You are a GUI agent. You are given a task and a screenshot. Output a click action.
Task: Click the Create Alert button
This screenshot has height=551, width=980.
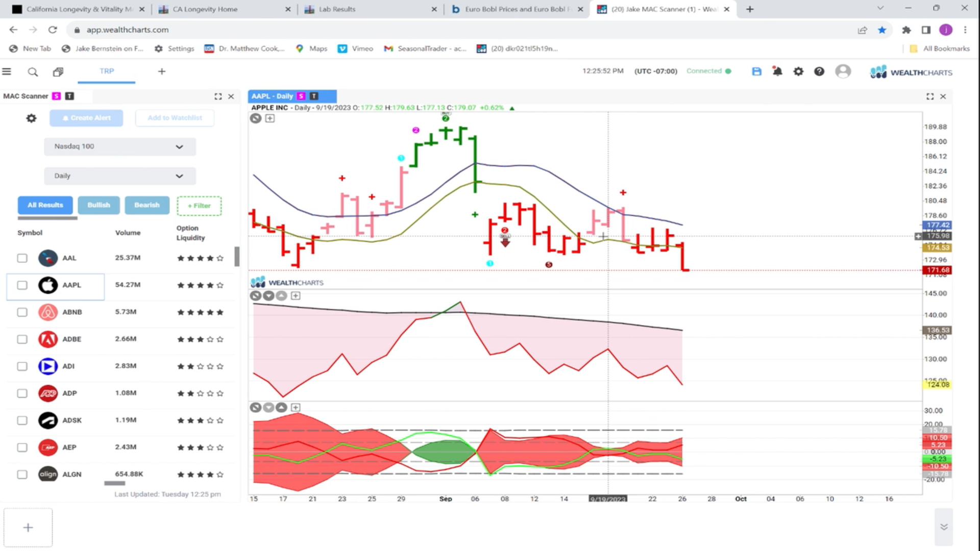(86, 118)
